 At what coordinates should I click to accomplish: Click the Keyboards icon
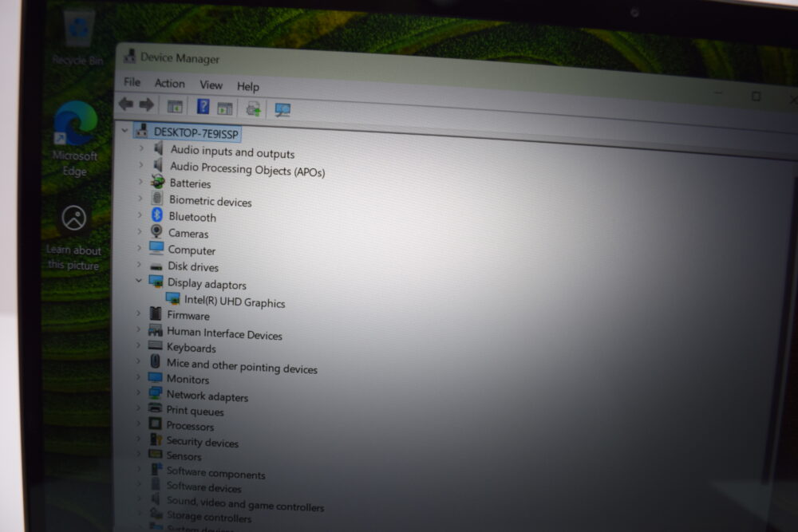pyautogui.click(x=156, y=346)
